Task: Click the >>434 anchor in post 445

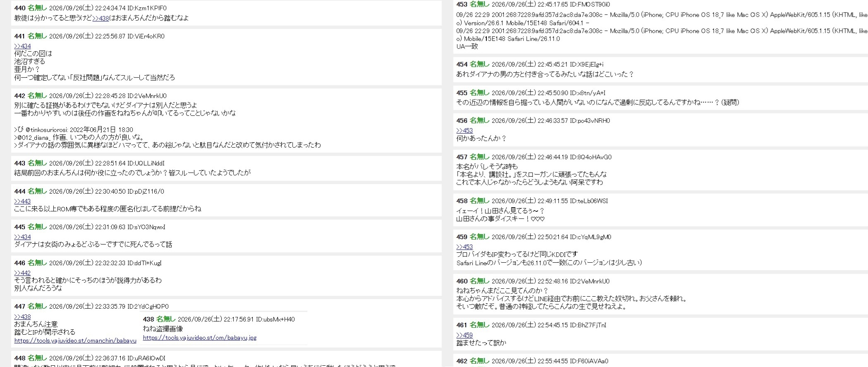Action: click(22, 237)
